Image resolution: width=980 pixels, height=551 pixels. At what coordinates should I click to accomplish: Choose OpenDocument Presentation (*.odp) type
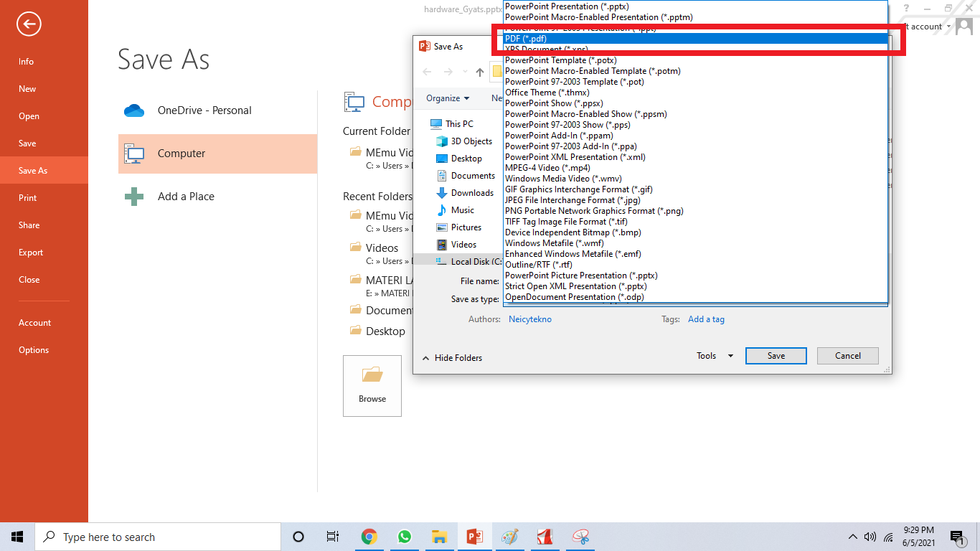[695, 297]
